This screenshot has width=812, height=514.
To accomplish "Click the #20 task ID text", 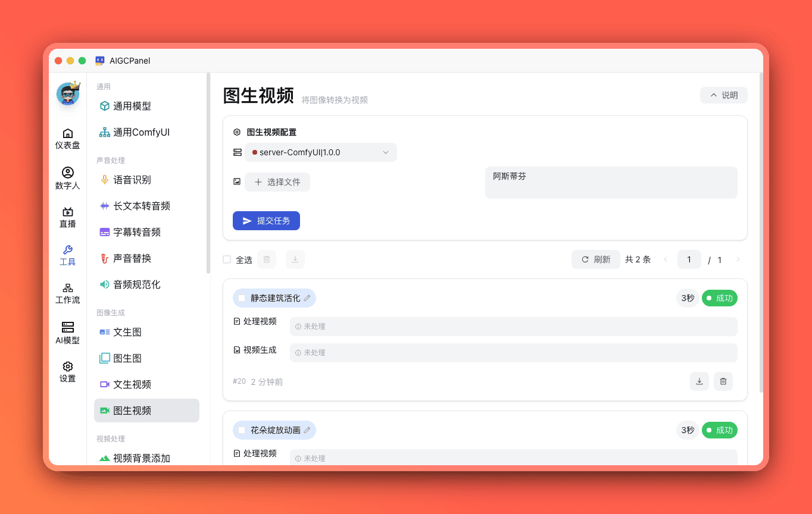I will (x=239, y=381).
